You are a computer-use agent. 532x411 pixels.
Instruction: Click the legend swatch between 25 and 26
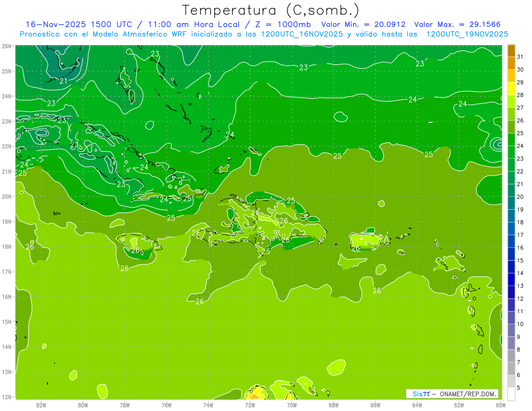(x=511, y=127)
